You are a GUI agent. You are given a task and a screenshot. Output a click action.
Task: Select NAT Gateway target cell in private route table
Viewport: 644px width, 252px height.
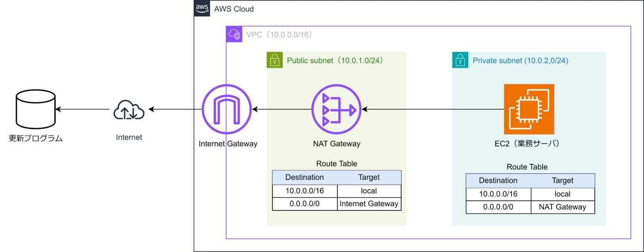coord(562,207)
